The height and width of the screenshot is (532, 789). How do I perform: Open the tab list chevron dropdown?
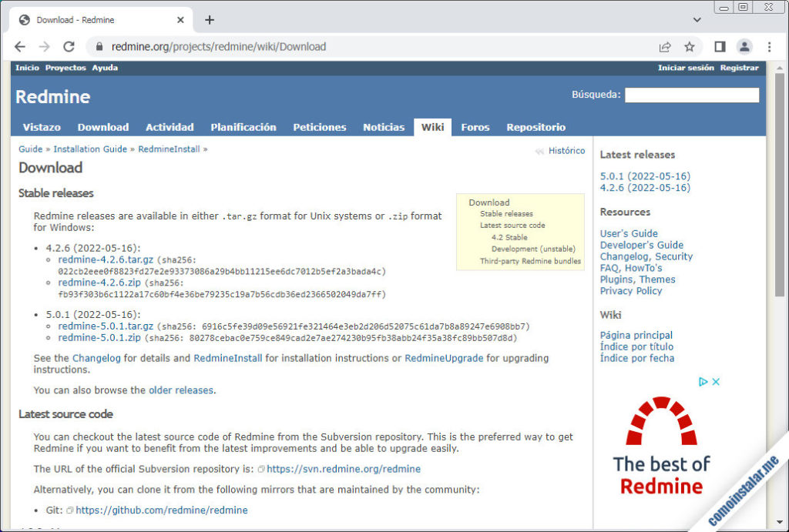coord(697,18)
